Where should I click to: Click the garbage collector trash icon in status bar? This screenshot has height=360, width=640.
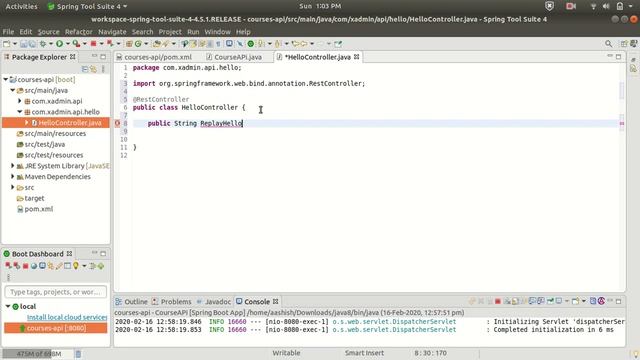78,354
